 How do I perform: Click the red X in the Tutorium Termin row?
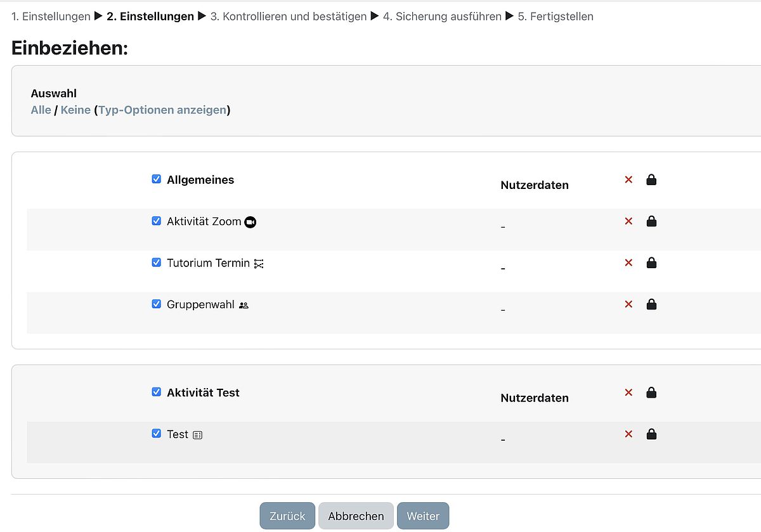[628, 263]
